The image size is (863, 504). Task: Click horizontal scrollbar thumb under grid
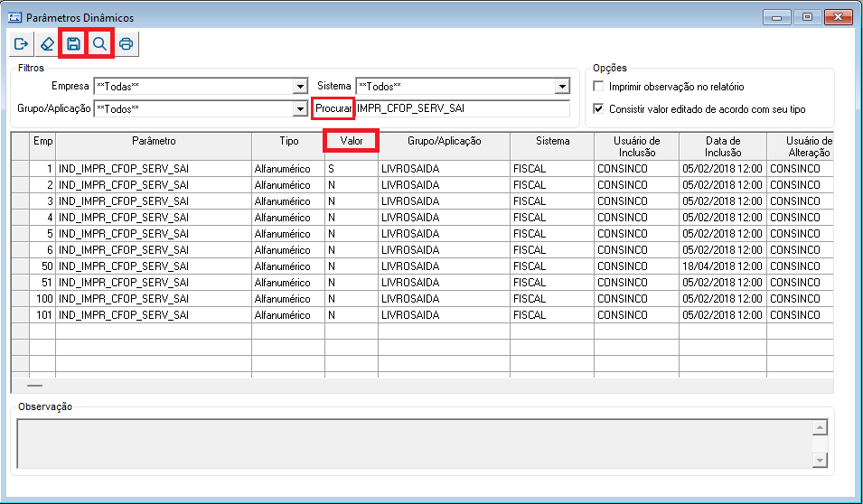click(x=34, y=385)
